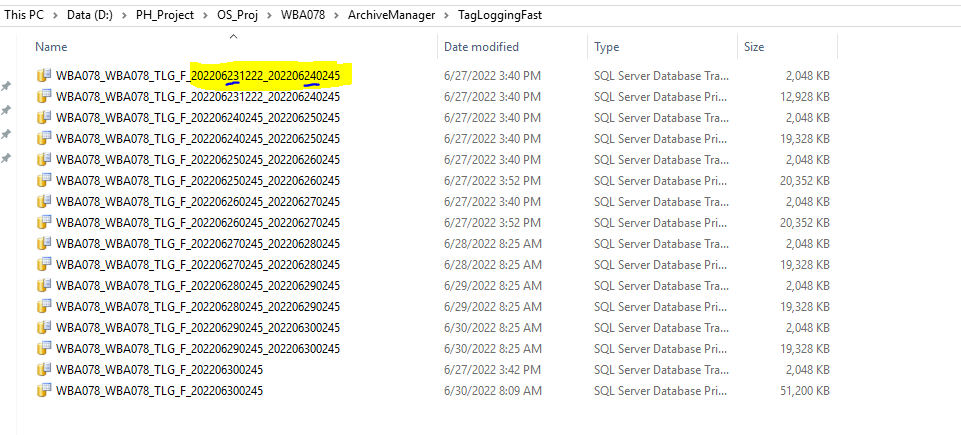Image resolution: width=961 pixels, height=435 pixels.
Task: Select icon of 51,200 KB file WBA078_WBA078_TLG_F_202206300245
Action: point(44,390)
